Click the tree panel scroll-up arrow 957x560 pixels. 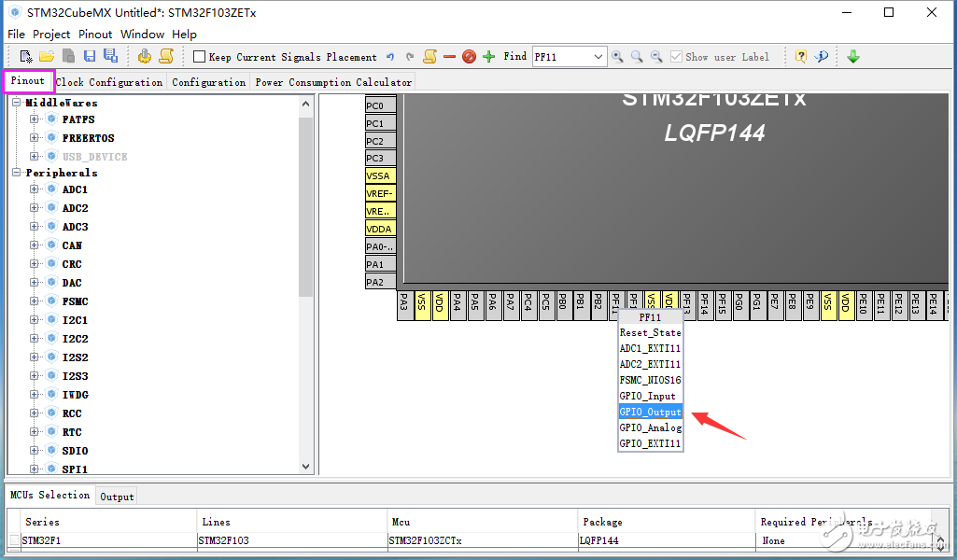pos(306,104)
